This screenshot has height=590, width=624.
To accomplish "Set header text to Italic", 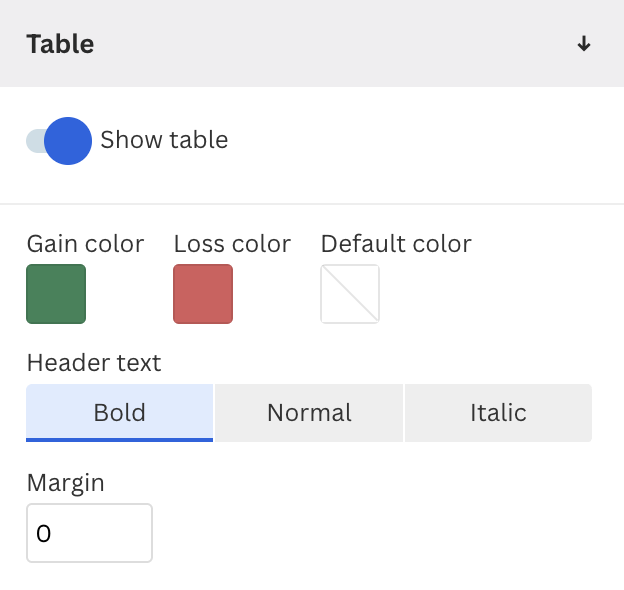I will pos(498,413).
